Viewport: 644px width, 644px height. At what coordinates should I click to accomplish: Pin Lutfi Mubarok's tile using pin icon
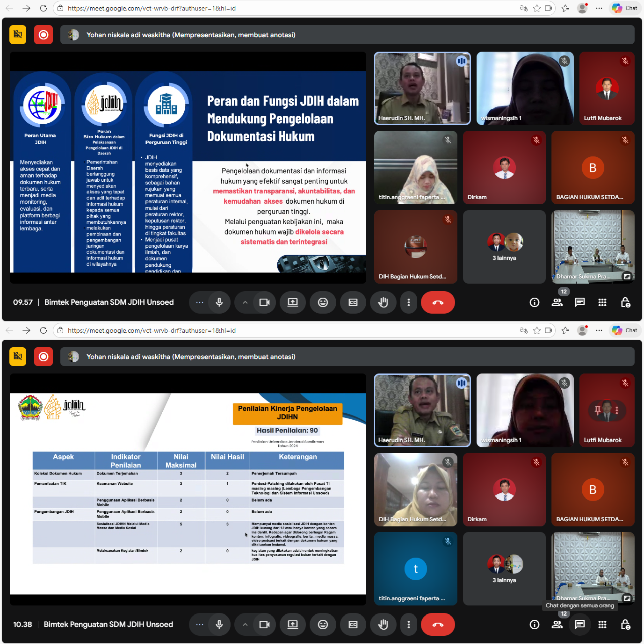[x=597, y=410]
